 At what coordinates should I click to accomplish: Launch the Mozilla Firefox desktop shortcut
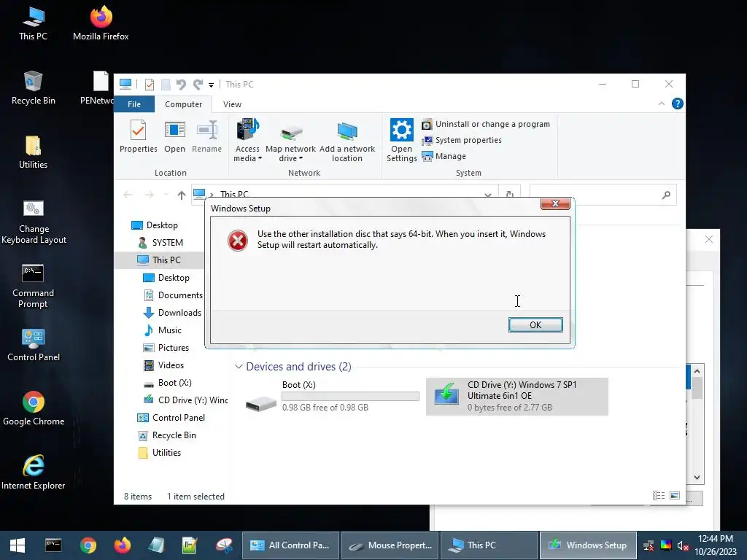point(101,23)
